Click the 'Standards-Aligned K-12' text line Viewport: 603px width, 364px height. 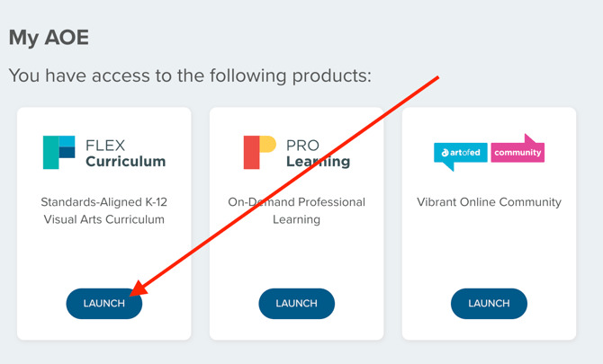[x=104, y=202]
